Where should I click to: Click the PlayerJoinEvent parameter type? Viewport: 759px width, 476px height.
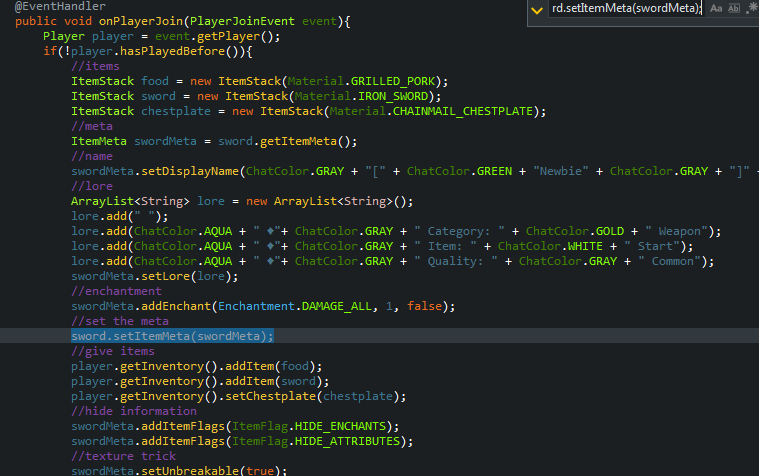(242, 21)
